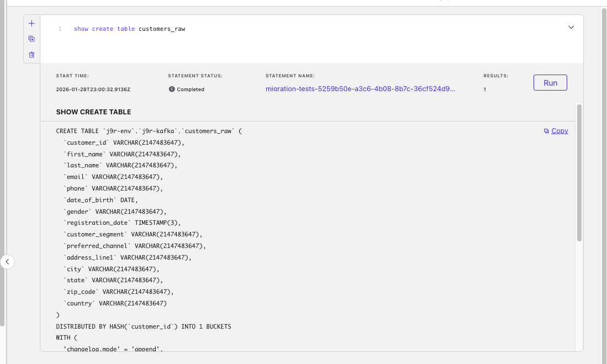
Task: Click line number 1 in editor gutter
Action: 60,29
